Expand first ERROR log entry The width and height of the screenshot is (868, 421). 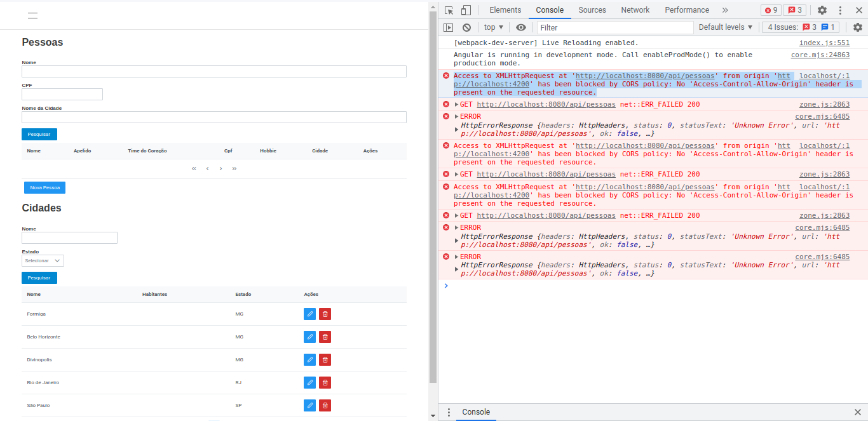[x=456, y=116]
